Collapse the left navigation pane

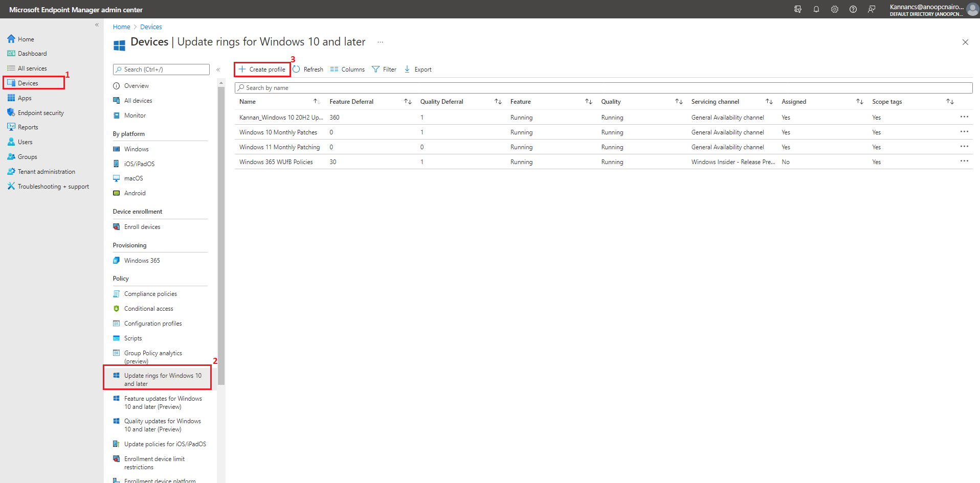click(x=97, y=25)
